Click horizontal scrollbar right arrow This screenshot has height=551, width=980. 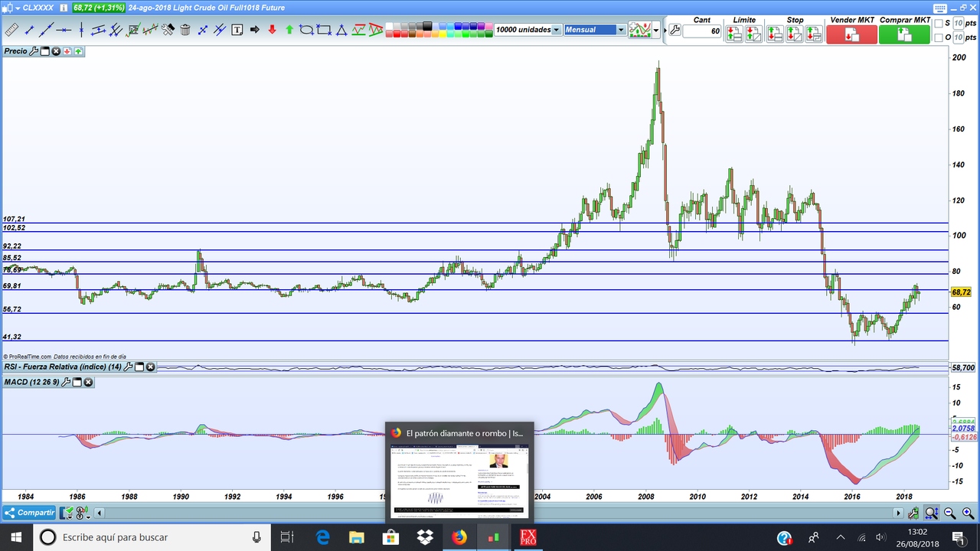point(899,513)
